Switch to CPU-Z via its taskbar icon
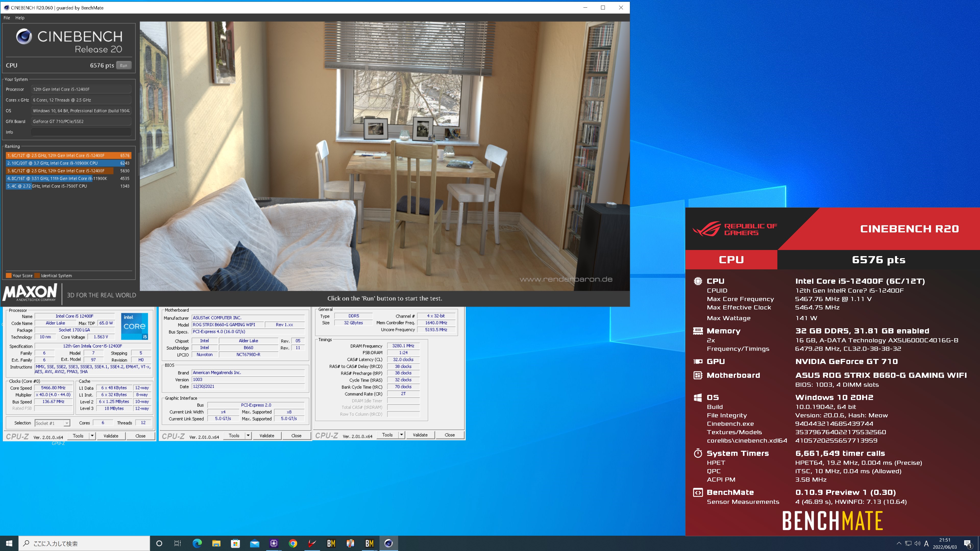This screenshot has height=551, width=980. pyautogui.click(x=274, y=543)
